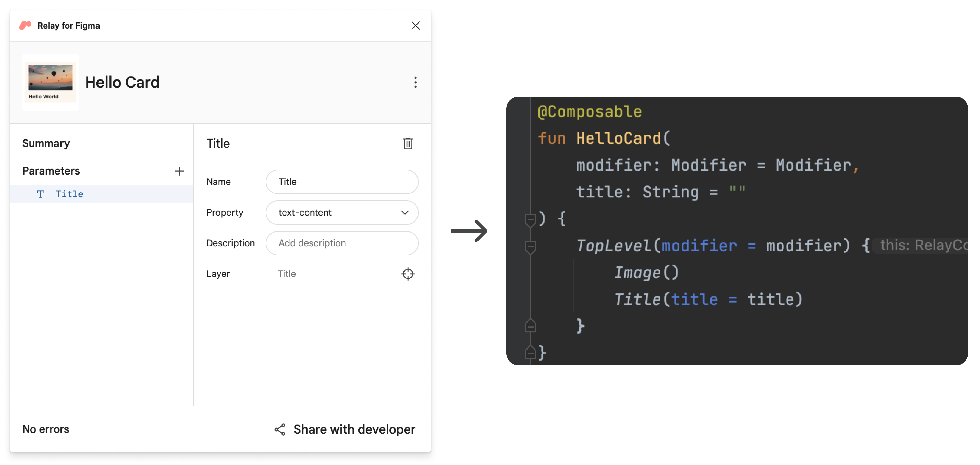Image resolution: width=980 pixels, height=465 pixels.
Task: Click the Name field showing Title
Action: coord(342,181)
